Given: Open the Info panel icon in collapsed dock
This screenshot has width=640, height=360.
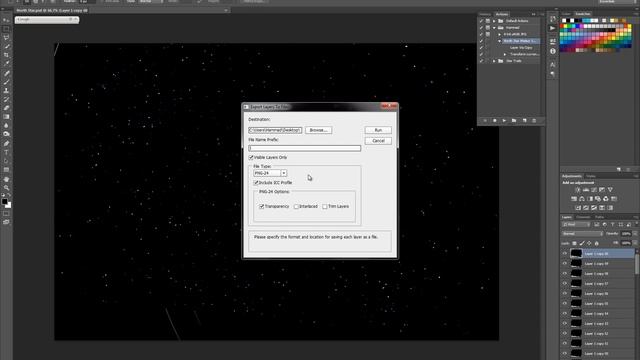Looking at the screenshot, I should tap(553, 51).
